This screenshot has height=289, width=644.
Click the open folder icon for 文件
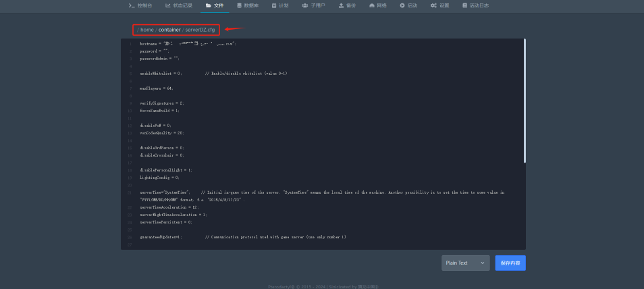209,5
